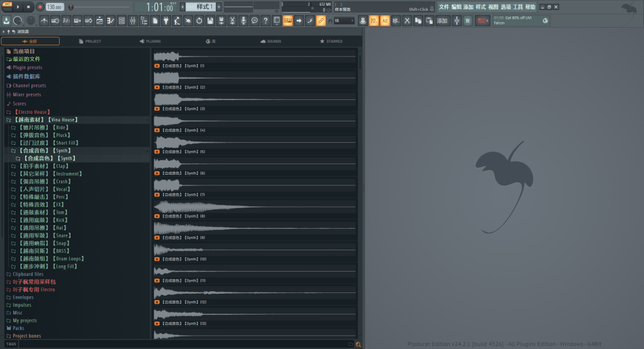The height and width of the screenshot is (349, 644).
Task: Click the thumb on the slider beside the tempo field
Action: [71, 7]
